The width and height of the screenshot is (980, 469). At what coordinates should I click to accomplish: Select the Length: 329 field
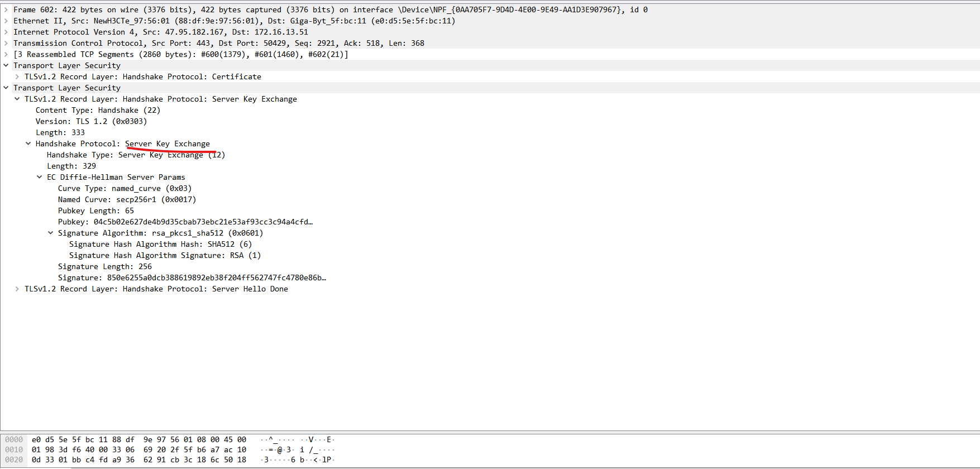pos(71,166)
